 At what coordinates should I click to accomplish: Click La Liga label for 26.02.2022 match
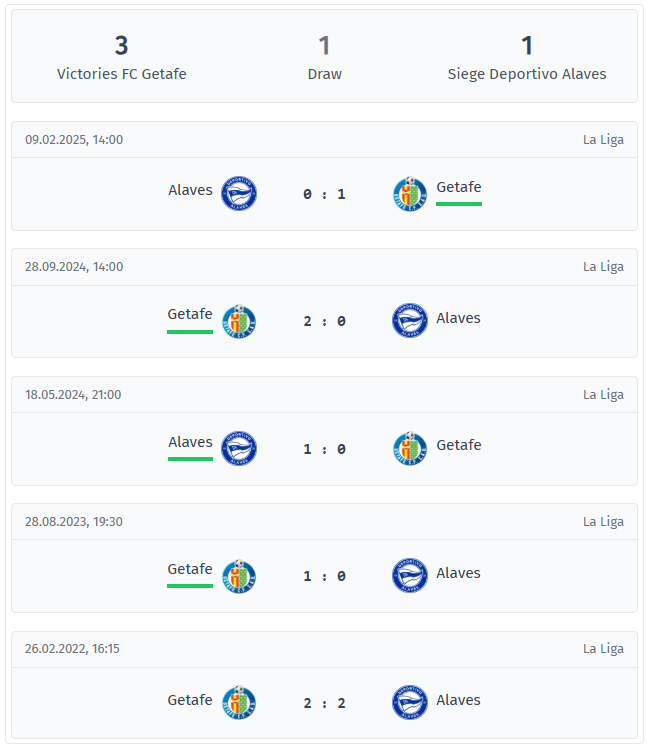tap(603, 649)
